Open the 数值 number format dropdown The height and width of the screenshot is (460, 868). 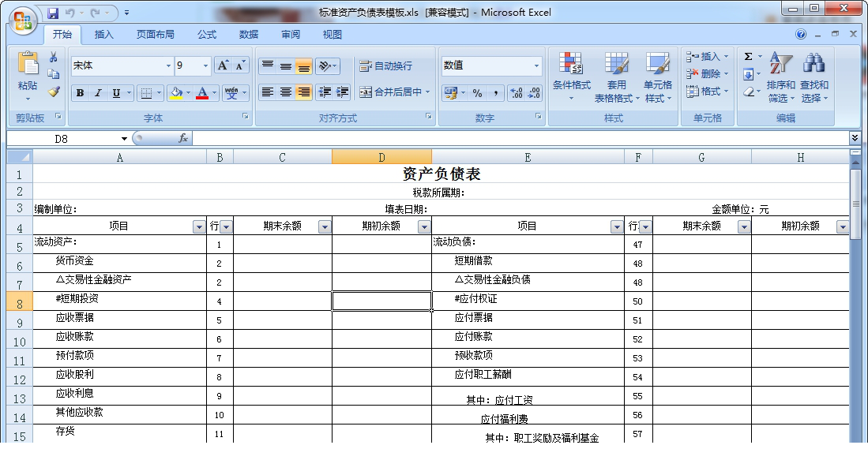(x=535, y=65)
